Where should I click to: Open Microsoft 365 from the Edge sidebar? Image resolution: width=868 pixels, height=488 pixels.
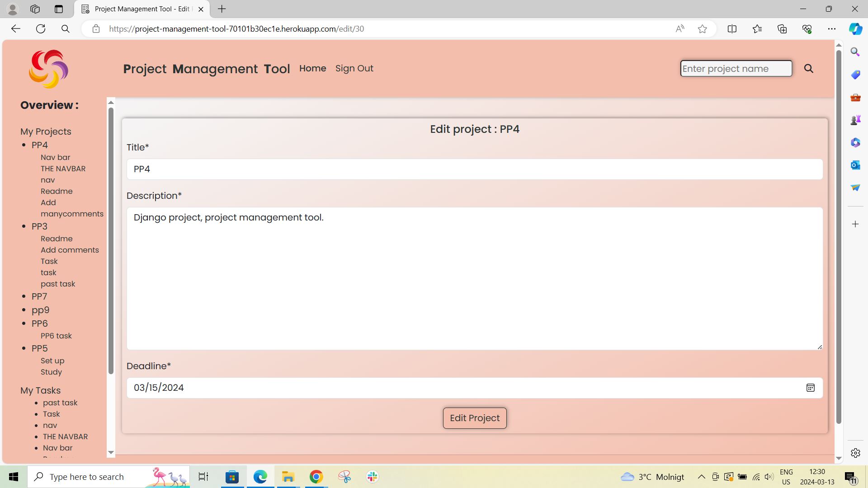point(855,142)
